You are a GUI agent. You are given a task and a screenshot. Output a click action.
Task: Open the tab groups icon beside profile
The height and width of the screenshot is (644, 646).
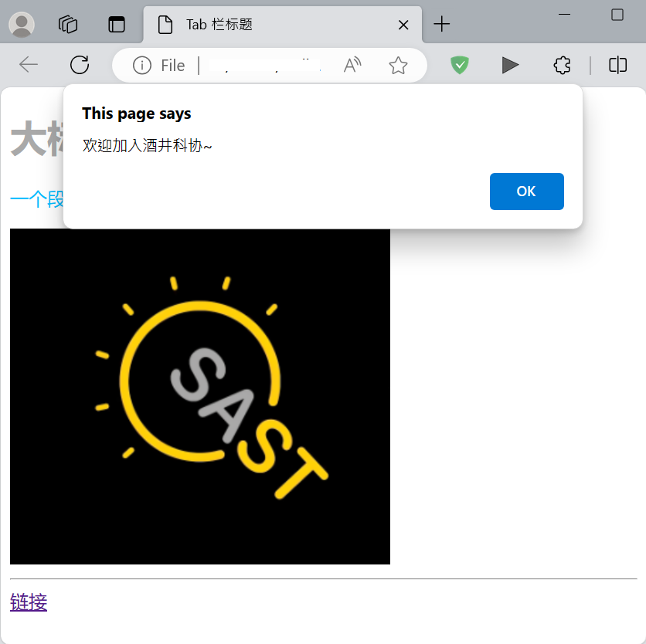[68, 24]
